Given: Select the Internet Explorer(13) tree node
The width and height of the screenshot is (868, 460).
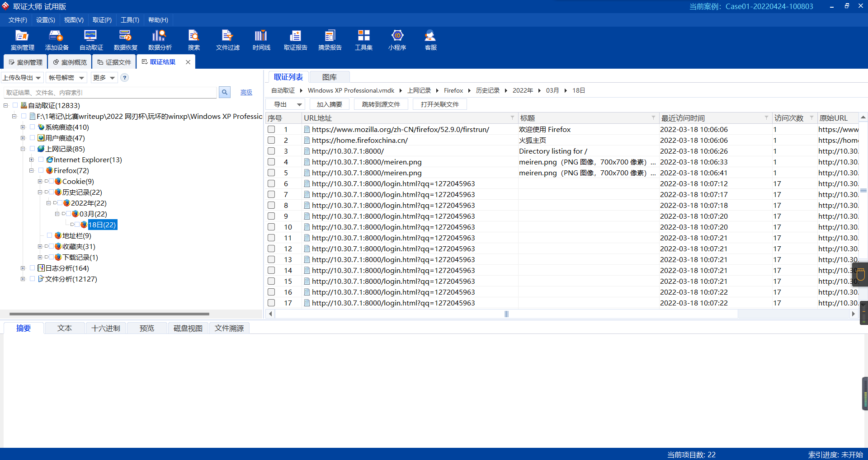Looking at the screenshot, I should coord(88,160).
